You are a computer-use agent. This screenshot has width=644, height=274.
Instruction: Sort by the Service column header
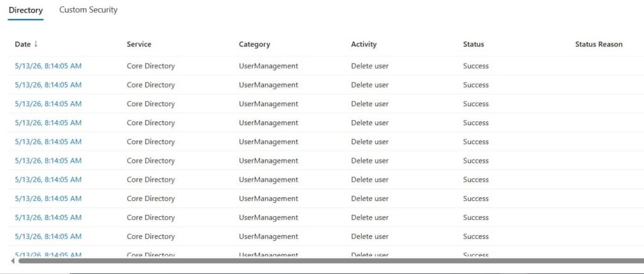[139, 44]
